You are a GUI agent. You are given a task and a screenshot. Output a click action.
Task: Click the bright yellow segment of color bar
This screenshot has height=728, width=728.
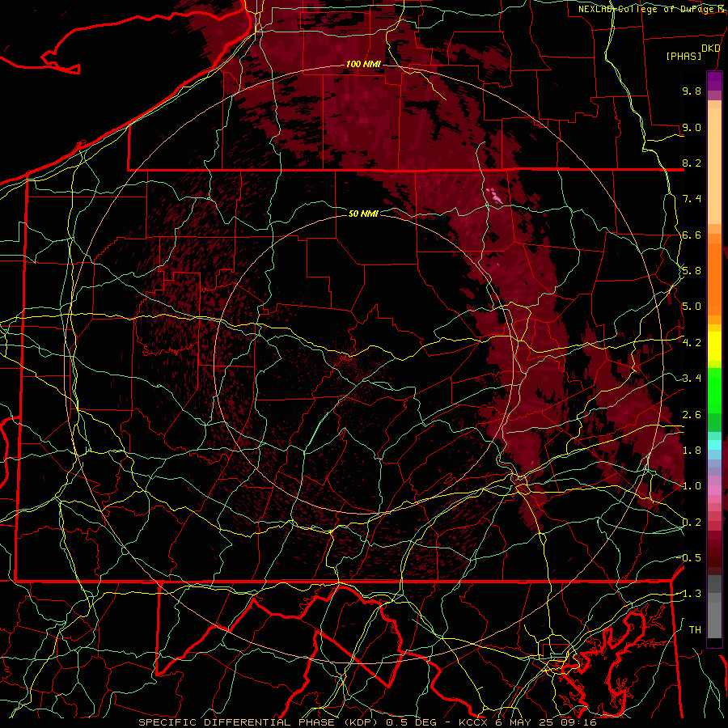[x=714, y=346]
